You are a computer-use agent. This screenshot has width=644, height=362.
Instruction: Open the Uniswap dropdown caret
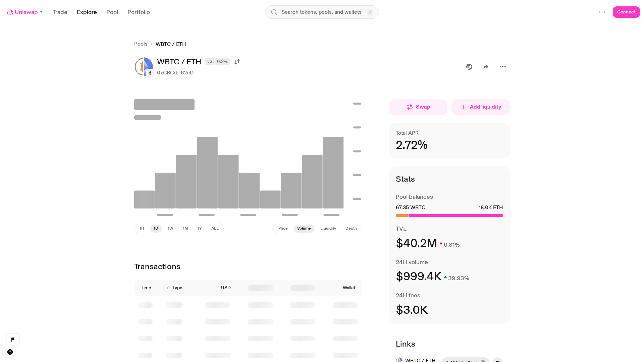pos(41,12)
